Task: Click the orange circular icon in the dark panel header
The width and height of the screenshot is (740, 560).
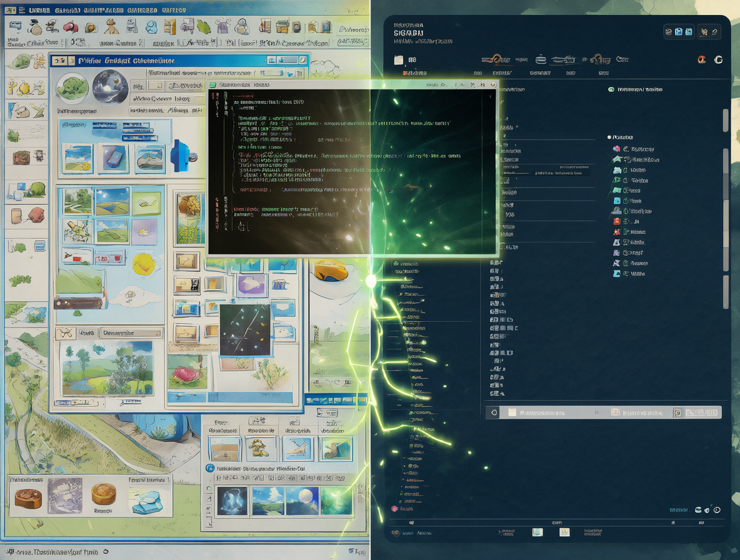Action: (702, 59)
